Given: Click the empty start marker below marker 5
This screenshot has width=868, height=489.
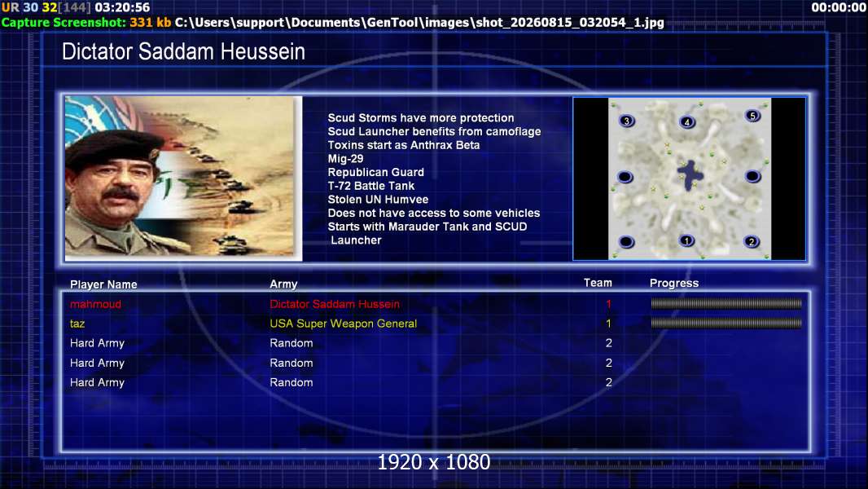Looking at the screenshot, I should click(x=752, y=176).
